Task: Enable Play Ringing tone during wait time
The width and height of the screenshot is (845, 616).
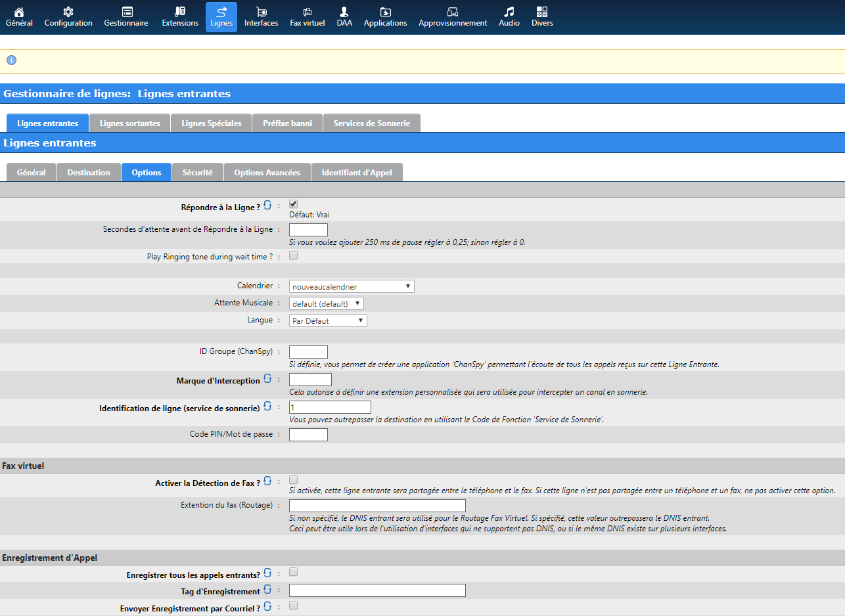Action: [294, 255]
